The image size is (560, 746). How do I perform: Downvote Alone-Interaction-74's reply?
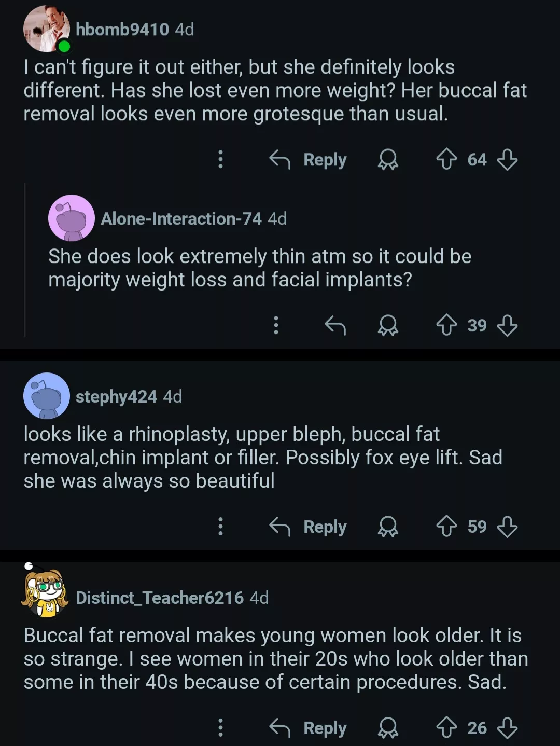[x=507, y=325]
